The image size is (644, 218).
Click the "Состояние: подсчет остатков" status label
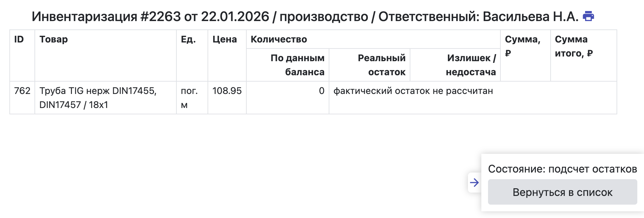[x=562, y=169]
